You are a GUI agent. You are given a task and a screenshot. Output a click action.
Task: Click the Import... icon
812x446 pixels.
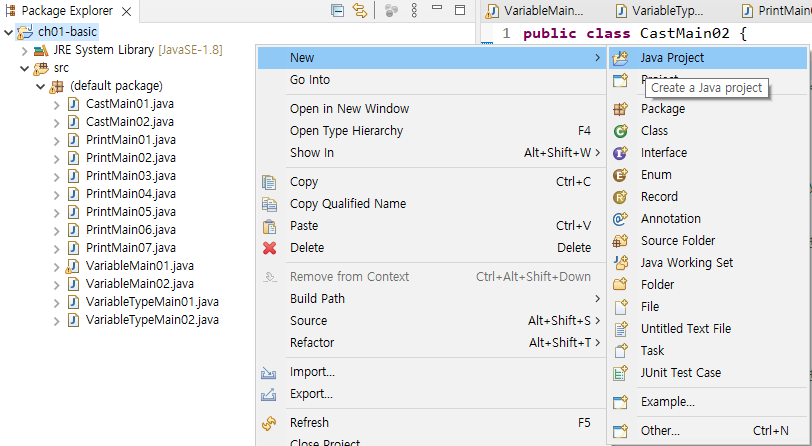click(268, 372)
